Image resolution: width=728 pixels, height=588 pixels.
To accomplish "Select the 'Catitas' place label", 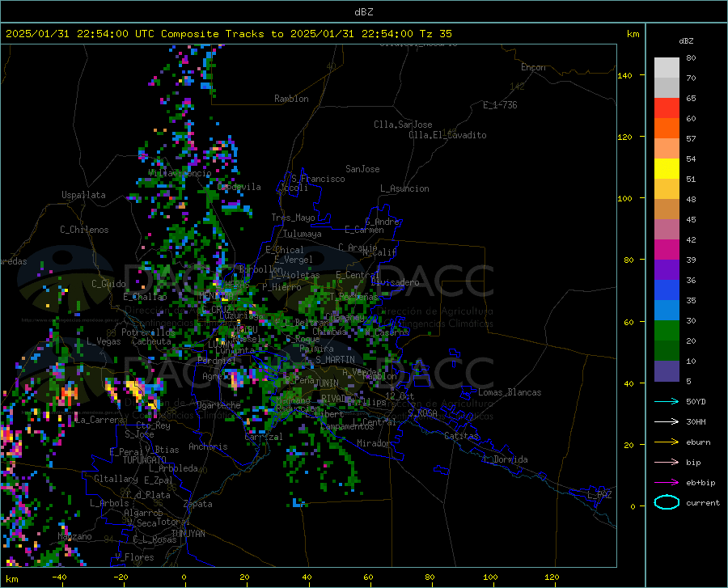I will tap(461, 436).
